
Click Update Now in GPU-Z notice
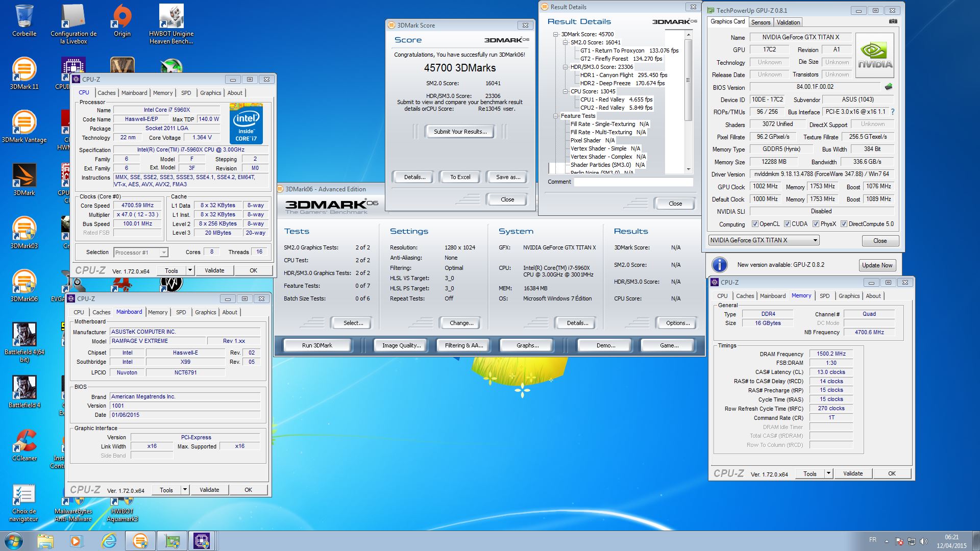pos(877,265)
